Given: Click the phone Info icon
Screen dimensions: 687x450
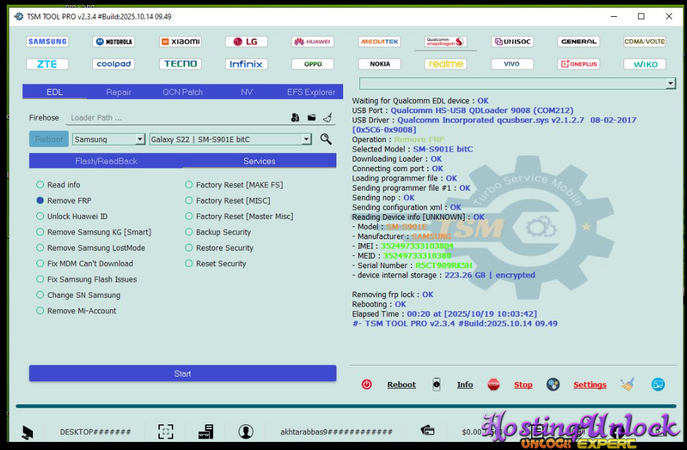Looking at the screenshot, I should [436, 384].
